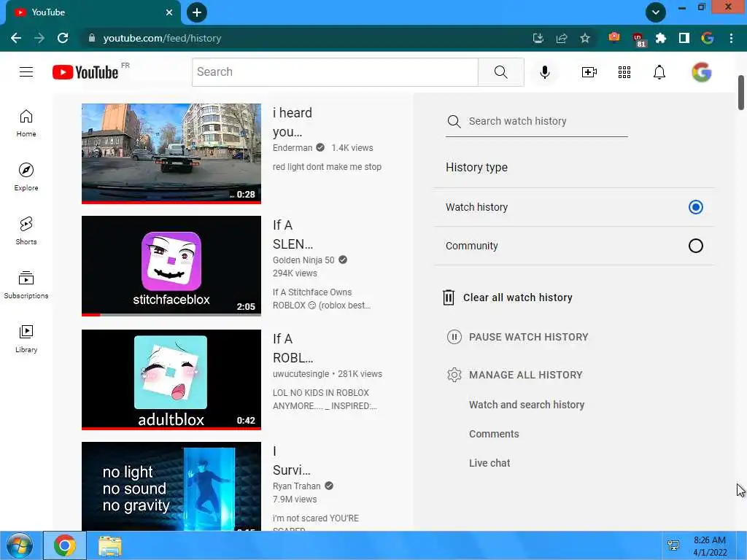This screenshot has height=560, width=747.
Task: Click the Google profile icon in Chrome toolbar
Action: point(708,38)
